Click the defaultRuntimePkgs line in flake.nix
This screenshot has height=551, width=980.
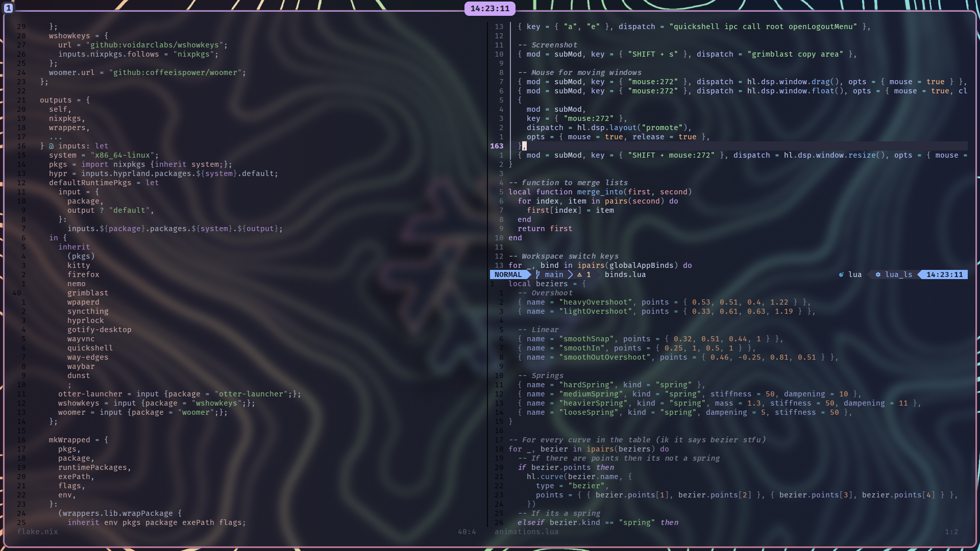click(x=104, y=183)
